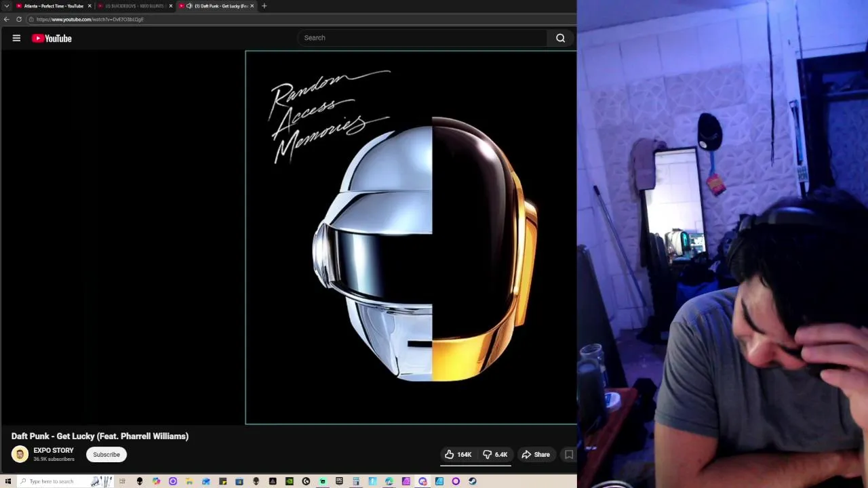
Task: Close the Atlanta - Perfect Time tab
Action: [90, 6]
